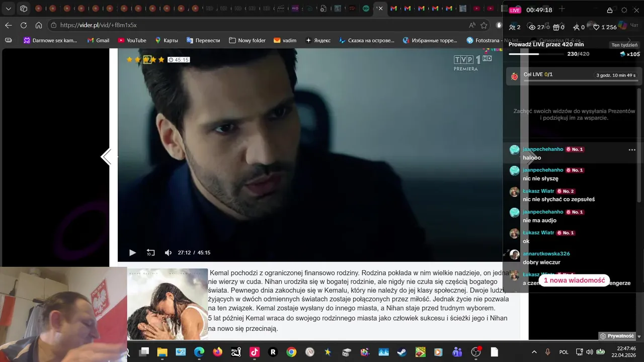This screenshot has width=644, height=362.
Task: Show hidden system tray icons
Action: tap(534, 352)
